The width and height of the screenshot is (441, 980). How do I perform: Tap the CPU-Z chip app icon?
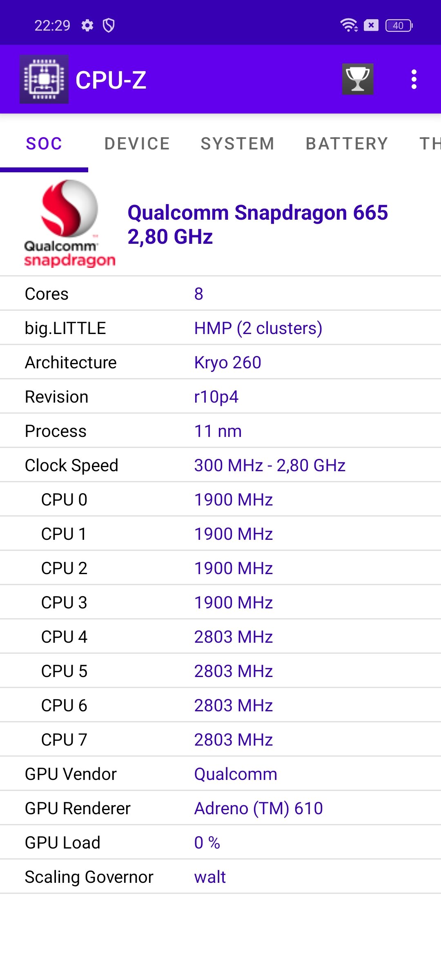click(x=44, y=79)
